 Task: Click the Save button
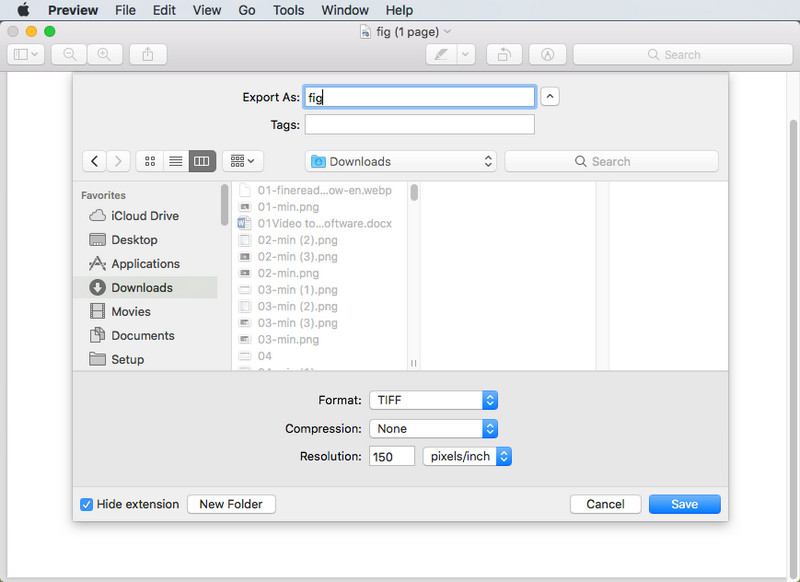pos(684,504)
